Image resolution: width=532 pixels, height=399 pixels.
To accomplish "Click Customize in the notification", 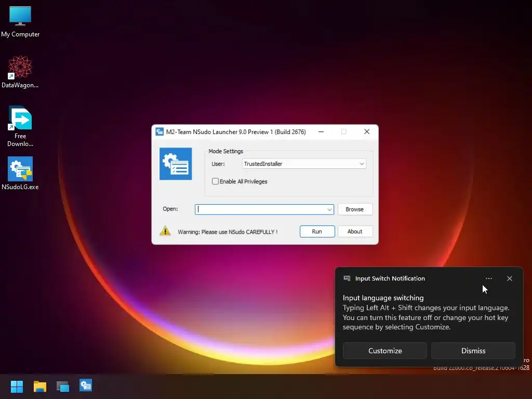I will pos(385,351).
